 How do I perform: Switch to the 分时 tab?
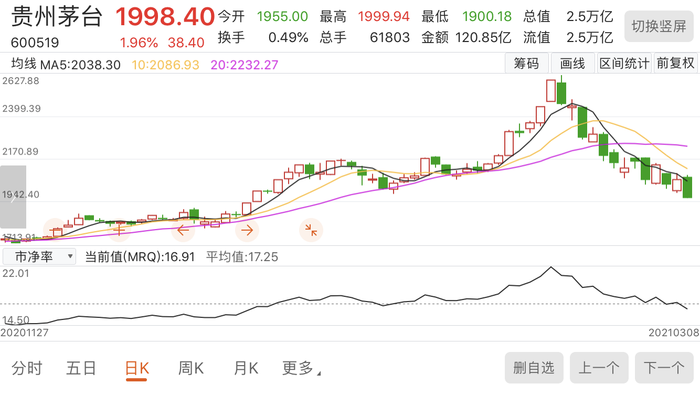pyautogui.click(x=27, y=369)
